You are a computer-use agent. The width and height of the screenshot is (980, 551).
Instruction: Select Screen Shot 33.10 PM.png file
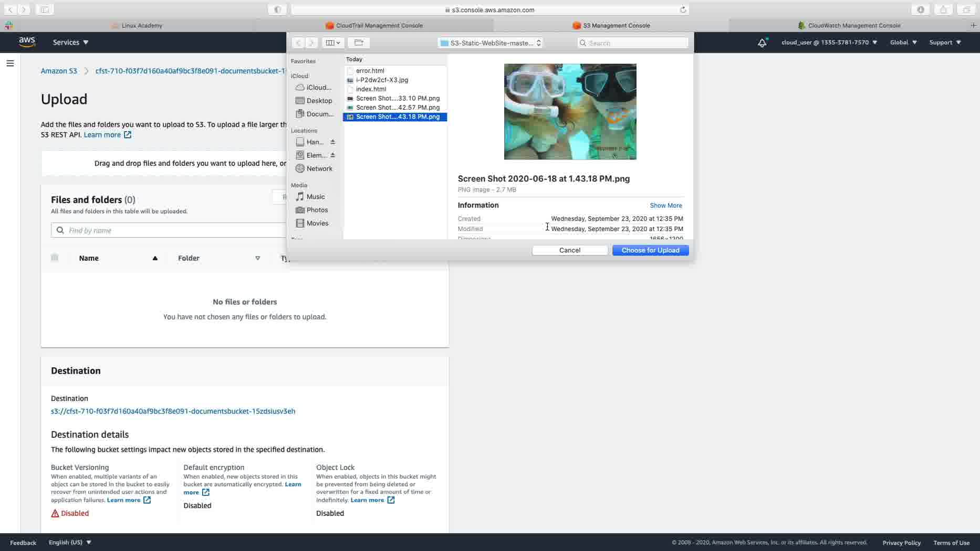[395, 98]
